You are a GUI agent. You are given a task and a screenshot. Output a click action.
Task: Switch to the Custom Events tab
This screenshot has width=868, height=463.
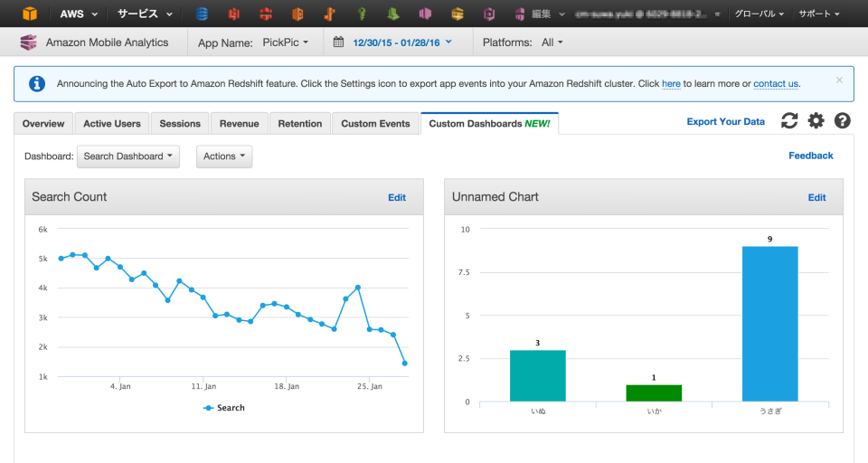[x=375, y=124]
